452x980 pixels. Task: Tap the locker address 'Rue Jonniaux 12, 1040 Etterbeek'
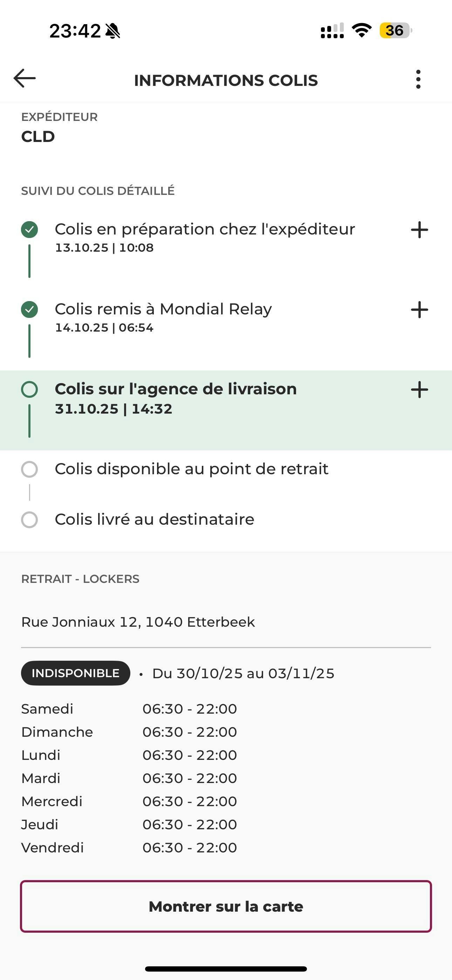tap(138, 622)
